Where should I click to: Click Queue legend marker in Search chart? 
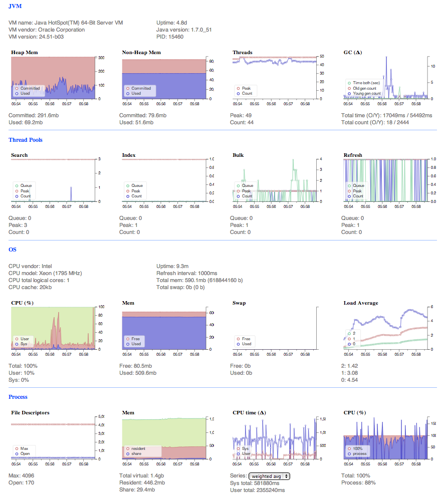coord(17,186)
